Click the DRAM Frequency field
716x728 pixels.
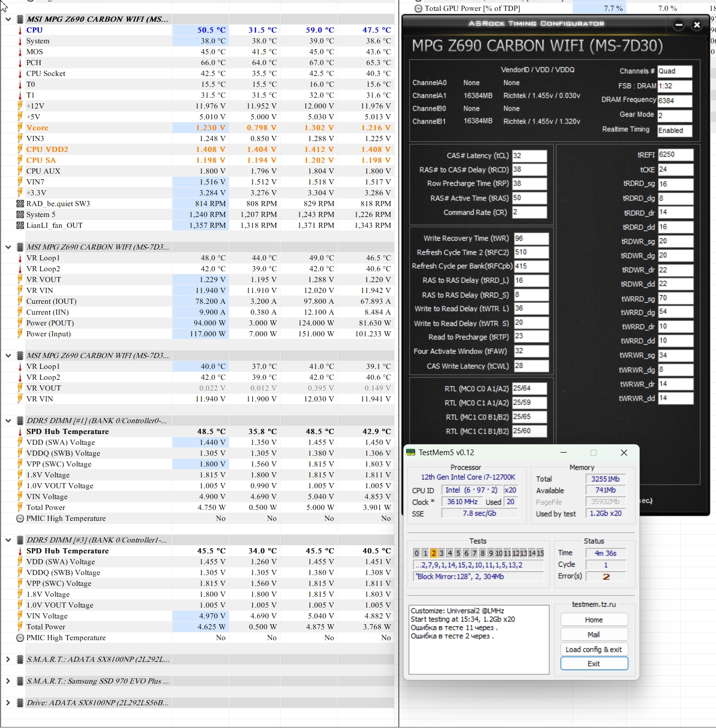675,101
